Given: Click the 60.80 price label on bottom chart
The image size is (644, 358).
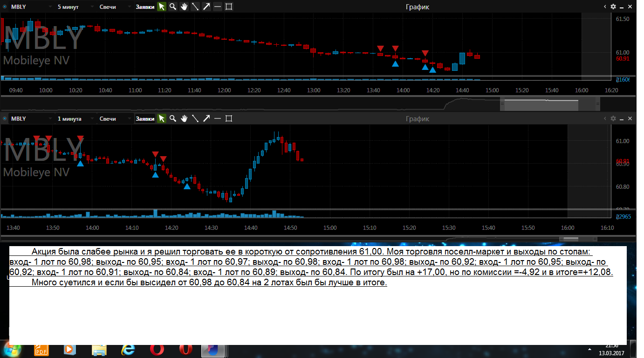Looking at the screenshot, I should click(623, 187).
